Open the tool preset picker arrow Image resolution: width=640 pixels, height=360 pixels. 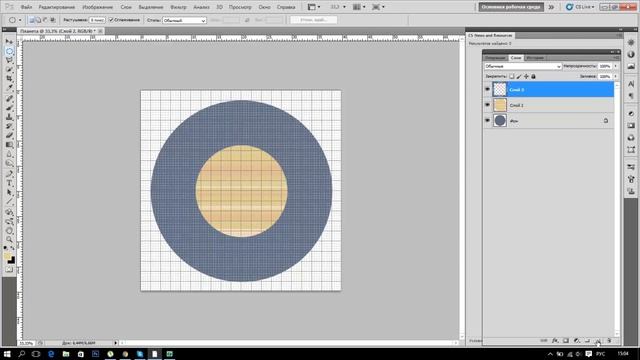20,20
